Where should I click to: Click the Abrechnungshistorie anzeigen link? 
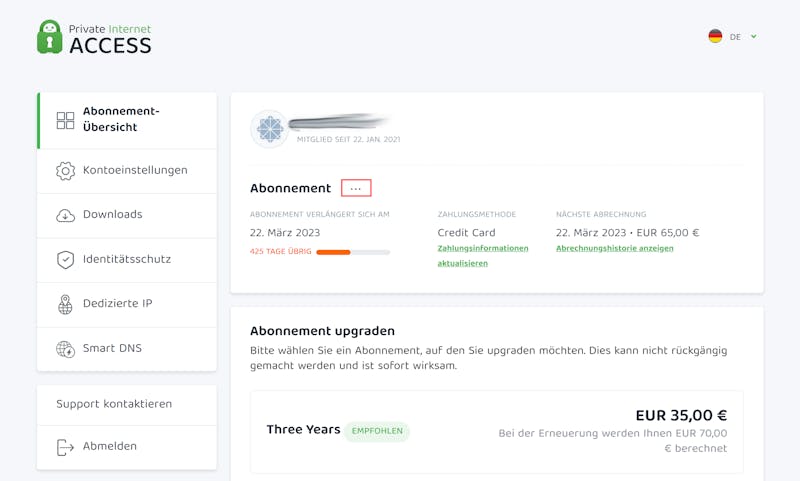(614, 248)
